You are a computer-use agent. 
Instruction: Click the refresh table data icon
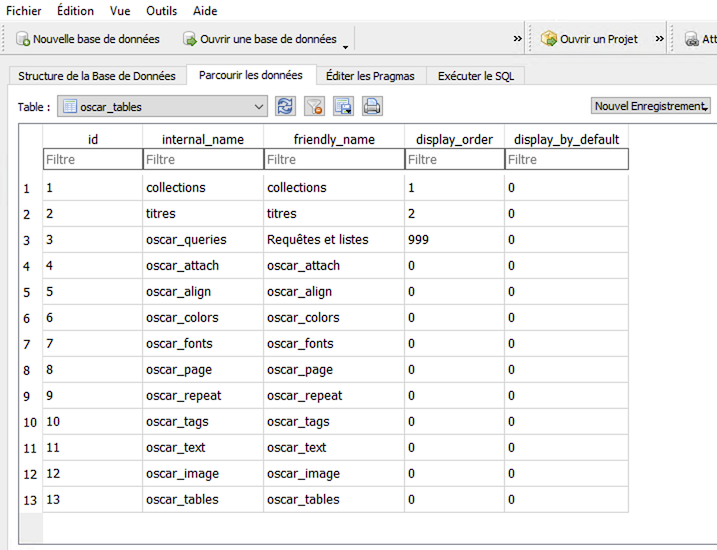(285, 106)
